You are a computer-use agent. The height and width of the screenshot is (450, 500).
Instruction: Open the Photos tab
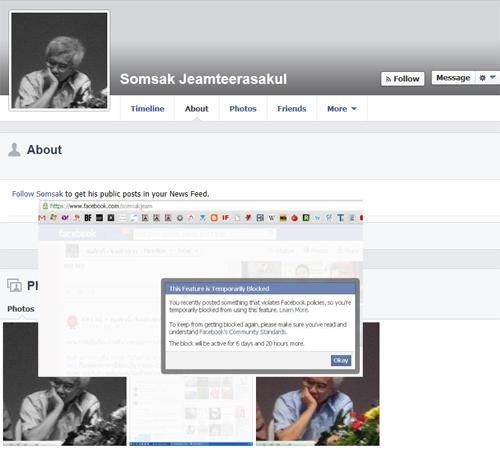coord(243,109)
